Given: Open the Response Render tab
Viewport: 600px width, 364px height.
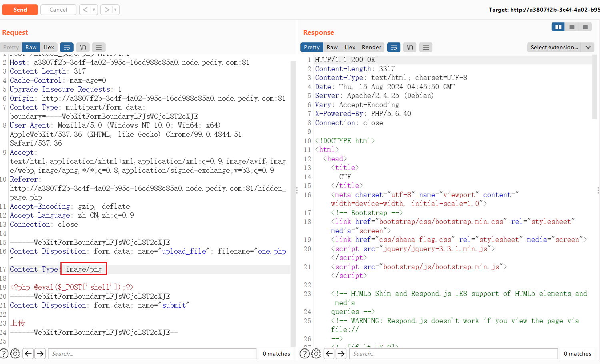Looking at the screenshot, I should click(x=372, y=47).
